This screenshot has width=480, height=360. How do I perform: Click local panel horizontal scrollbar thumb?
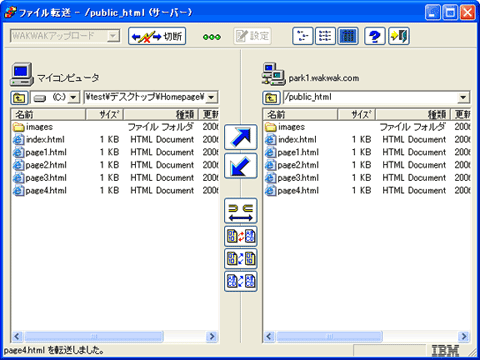tap(94, 336)
